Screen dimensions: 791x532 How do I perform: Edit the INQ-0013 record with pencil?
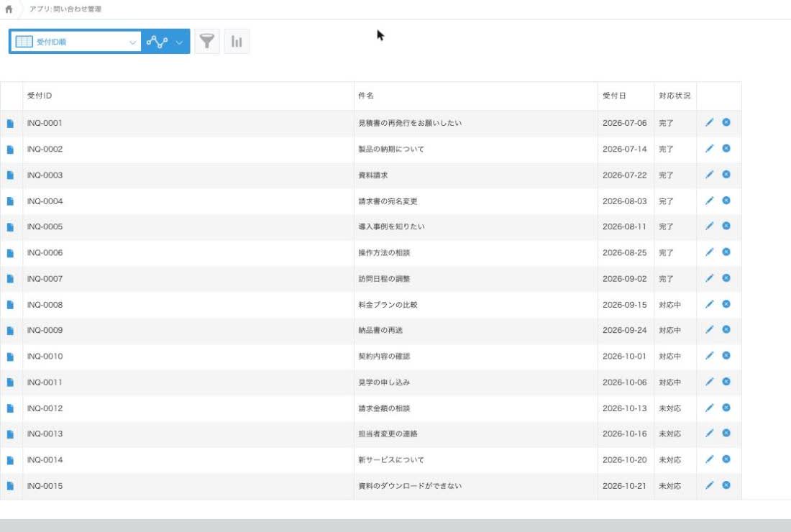coord(709,434)
